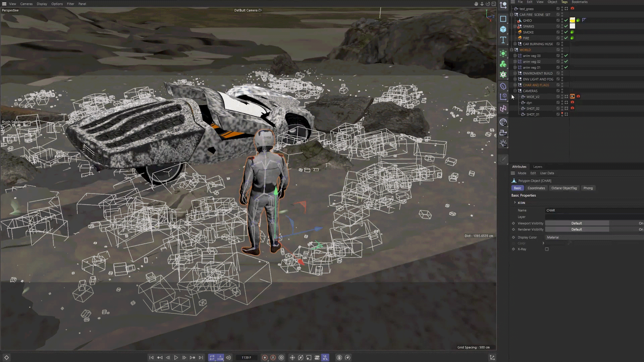Screen dimensions: 644x362
Task: Click the Play Forwards button
Action: (x=176, y=358)
